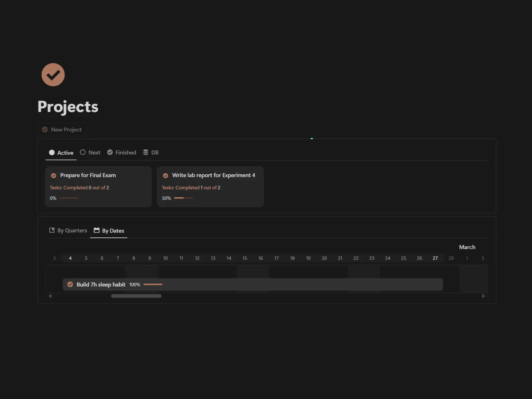Click date 10 in timeline header
The image size is (532, 399).
coord(165,258)
